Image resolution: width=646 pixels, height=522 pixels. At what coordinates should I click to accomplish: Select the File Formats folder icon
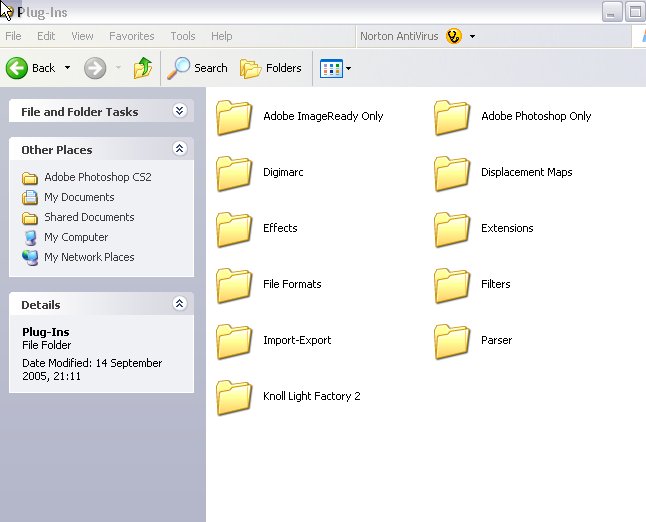click(x=234, y=286)
